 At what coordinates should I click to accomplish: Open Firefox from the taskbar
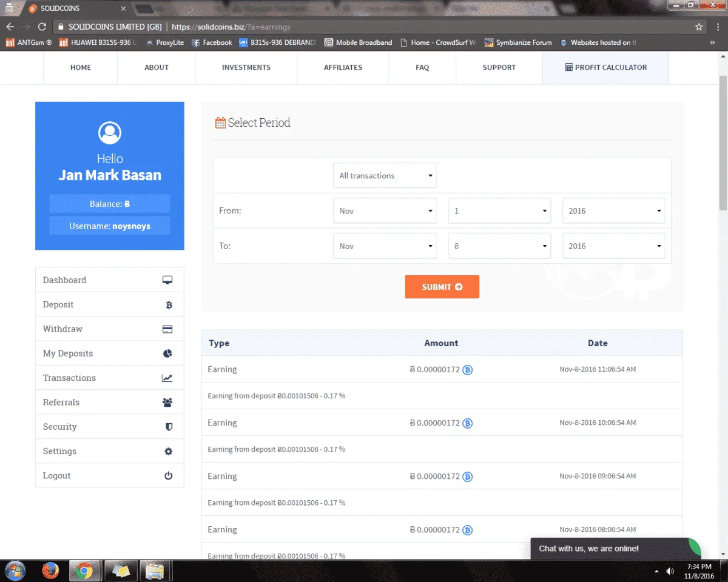click(50, 570)
